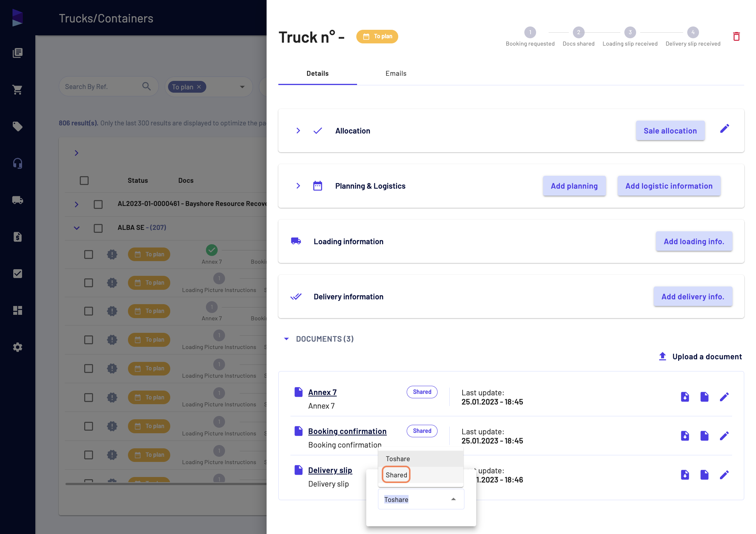Download the Delivery slip document
The width and height of the screenshot is (756, 534).
(685, 475)
